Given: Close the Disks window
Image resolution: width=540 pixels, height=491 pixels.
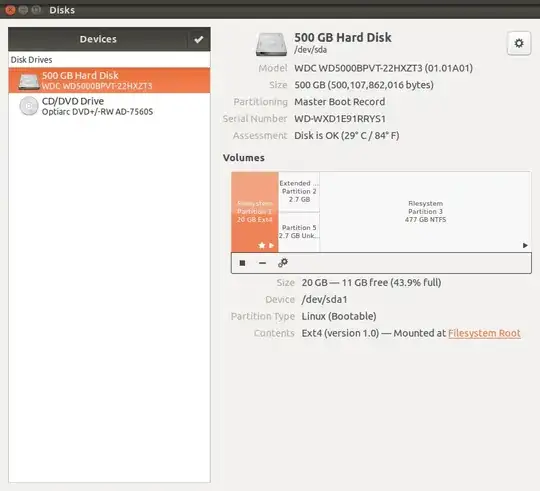Looking at the screenshot, I should point(10,10).
